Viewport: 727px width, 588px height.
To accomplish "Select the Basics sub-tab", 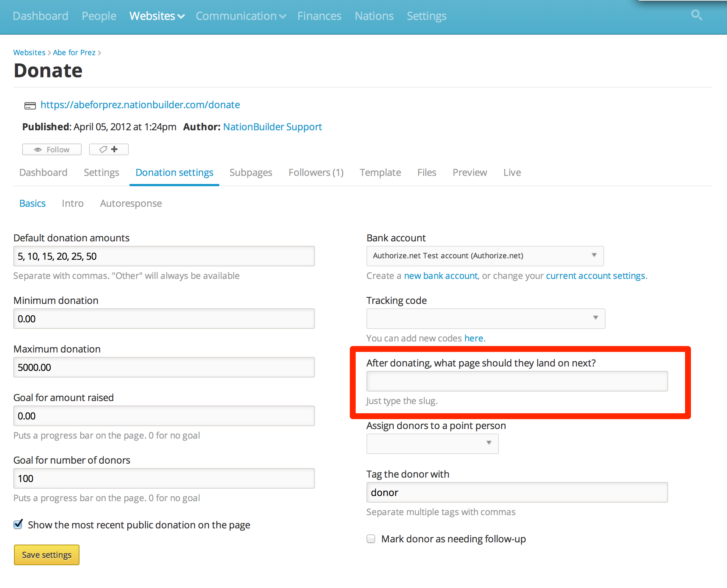I will pos(32,203).
